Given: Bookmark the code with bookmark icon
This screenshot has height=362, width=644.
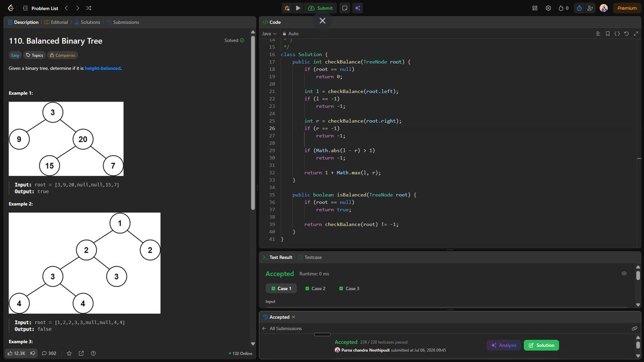Looking at the screenshot, I should tap(608, 33).
